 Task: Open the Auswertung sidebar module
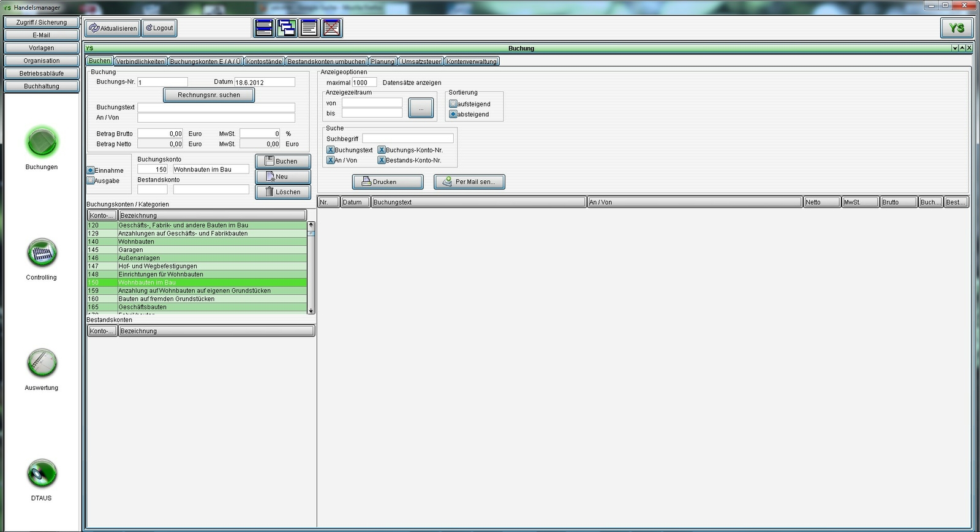(x=42, y=363)
